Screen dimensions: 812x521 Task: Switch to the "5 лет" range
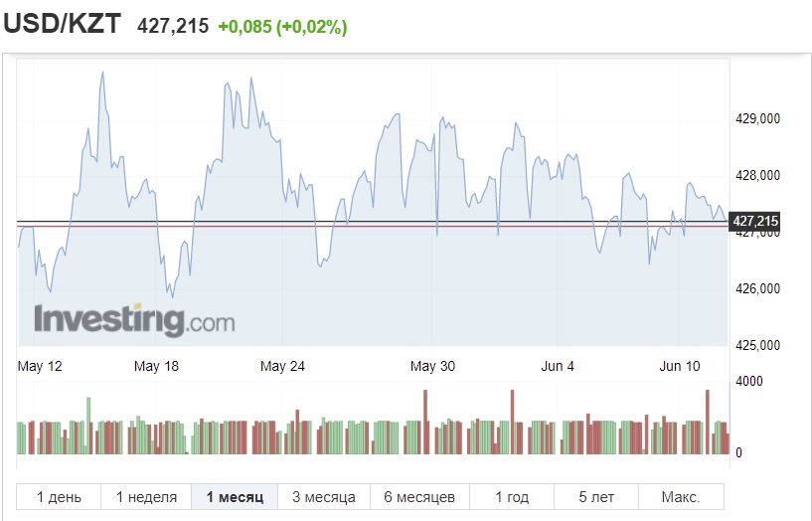[x=596, y=497]
